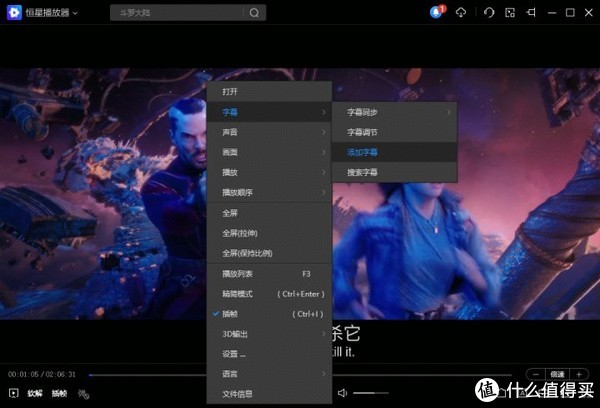The image size is (600, 408).
Task: Select 字幕调节 in the submenu
Action: point(395,132)
